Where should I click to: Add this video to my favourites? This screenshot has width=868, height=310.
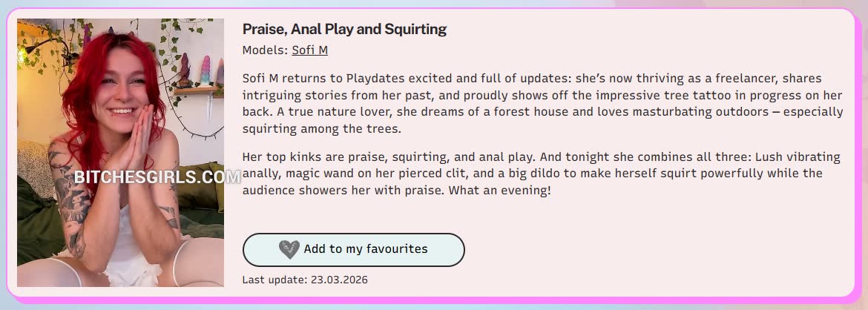(x=353, y=249)
